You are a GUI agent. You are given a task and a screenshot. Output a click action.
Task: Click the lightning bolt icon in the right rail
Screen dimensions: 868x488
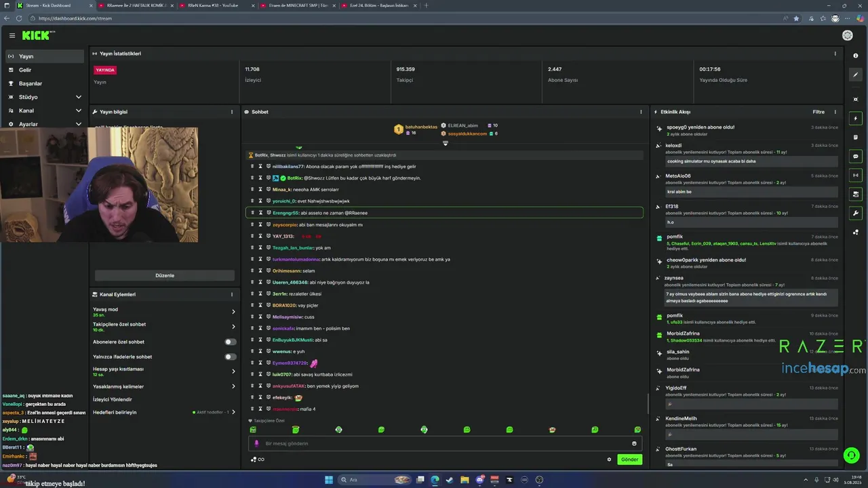tap(856, 119)
